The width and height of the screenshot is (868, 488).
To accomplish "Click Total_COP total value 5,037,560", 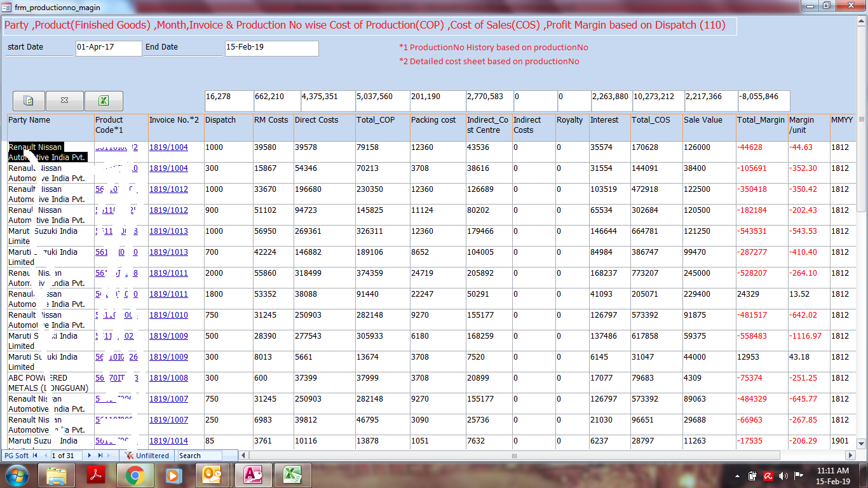I will tap(382, 100).
